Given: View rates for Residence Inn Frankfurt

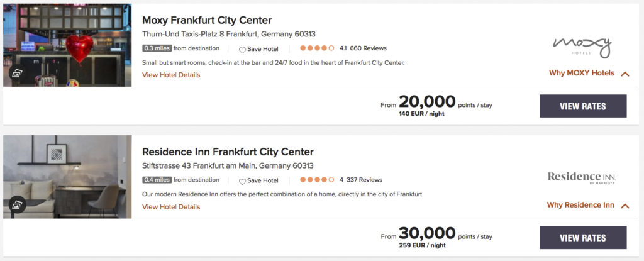Looking at the screenshot, I should coord(583,238).
